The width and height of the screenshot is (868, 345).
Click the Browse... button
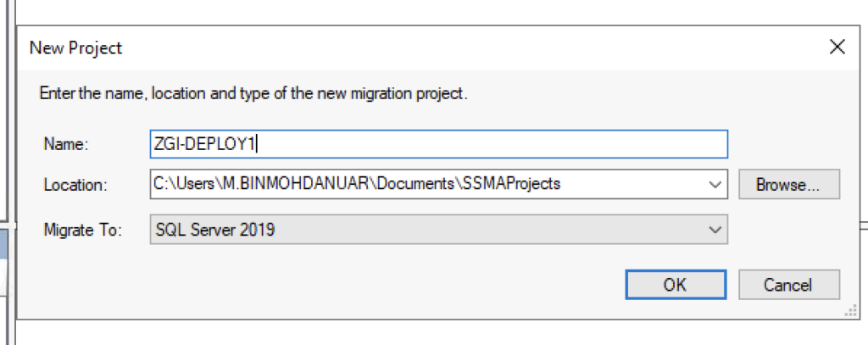(x=789, y=185)
